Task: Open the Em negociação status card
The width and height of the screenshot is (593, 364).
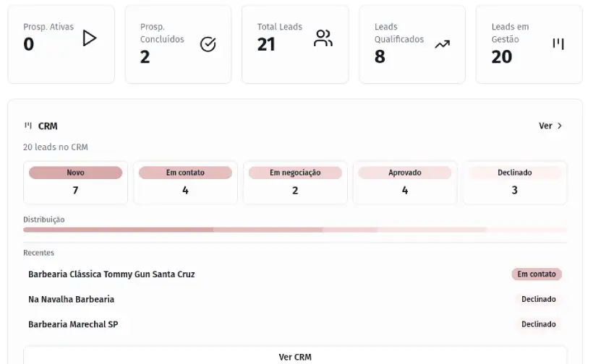Action: (295, 183)
